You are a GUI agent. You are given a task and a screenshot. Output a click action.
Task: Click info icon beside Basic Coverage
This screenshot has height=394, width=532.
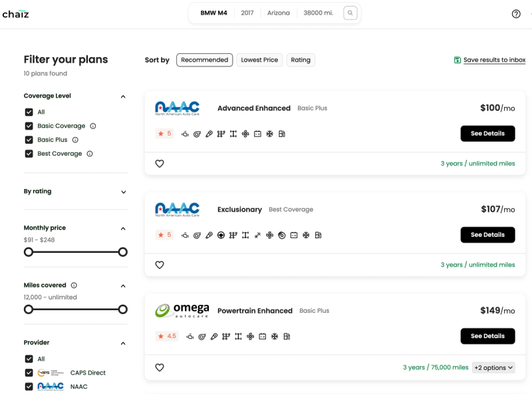(93, 126)
